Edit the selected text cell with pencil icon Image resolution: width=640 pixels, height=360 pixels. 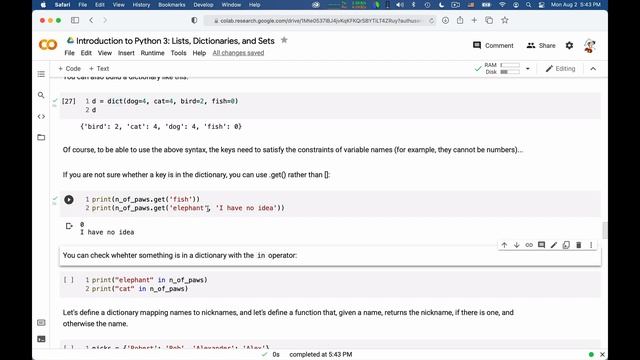[554, 245]
